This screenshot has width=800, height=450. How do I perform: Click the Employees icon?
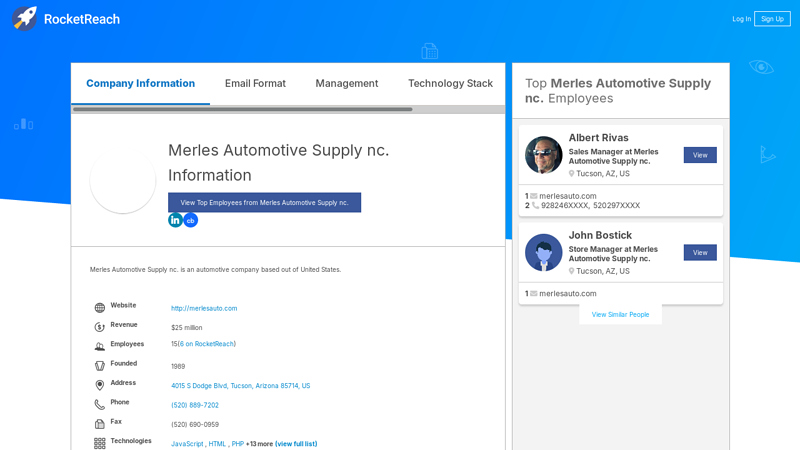(x=99, y=346)
